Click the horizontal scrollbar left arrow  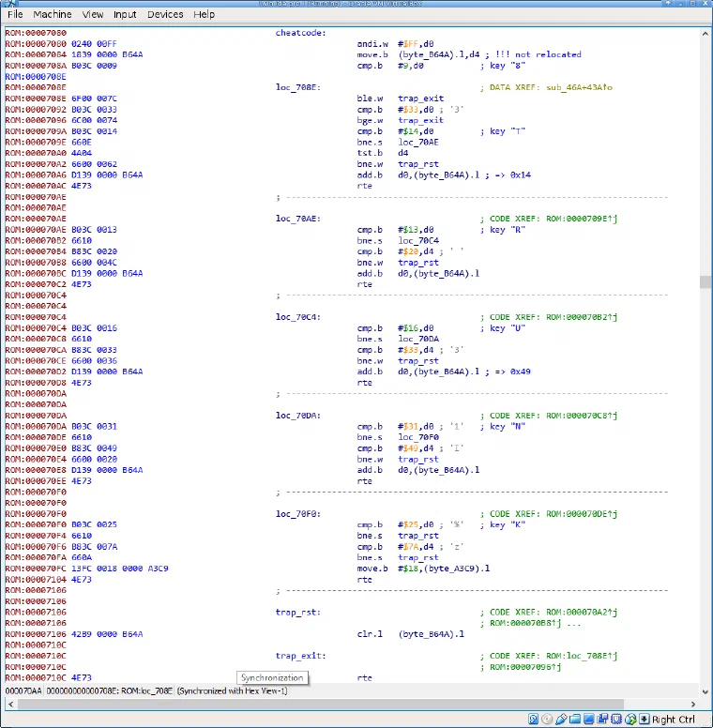tap(10, 704)
